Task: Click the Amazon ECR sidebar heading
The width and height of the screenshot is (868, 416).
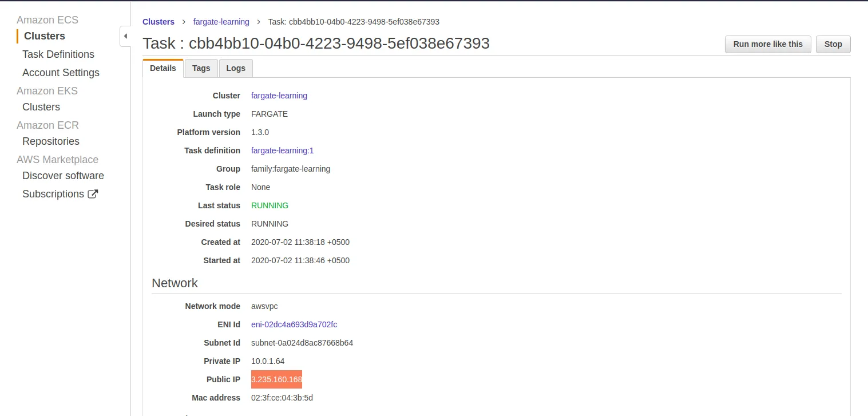Action: pyautogui.click(x=47, y=125)
